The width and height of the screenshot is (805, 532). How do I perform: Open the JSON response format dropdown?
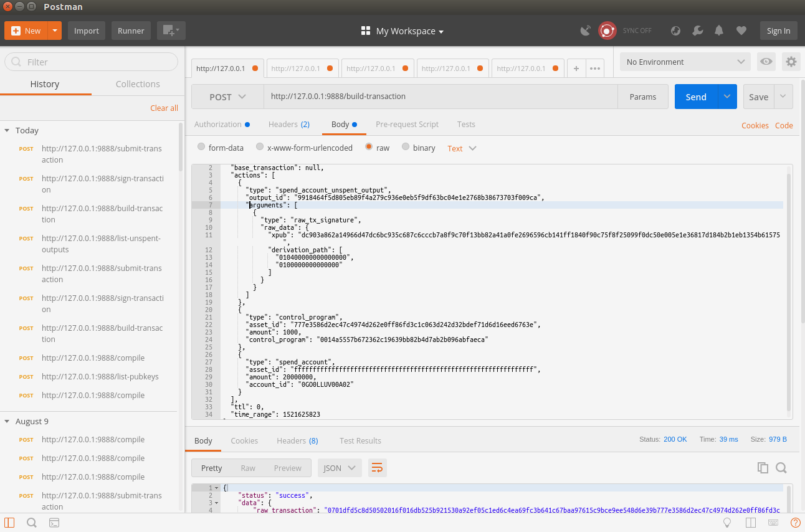(x=340, y=468)
